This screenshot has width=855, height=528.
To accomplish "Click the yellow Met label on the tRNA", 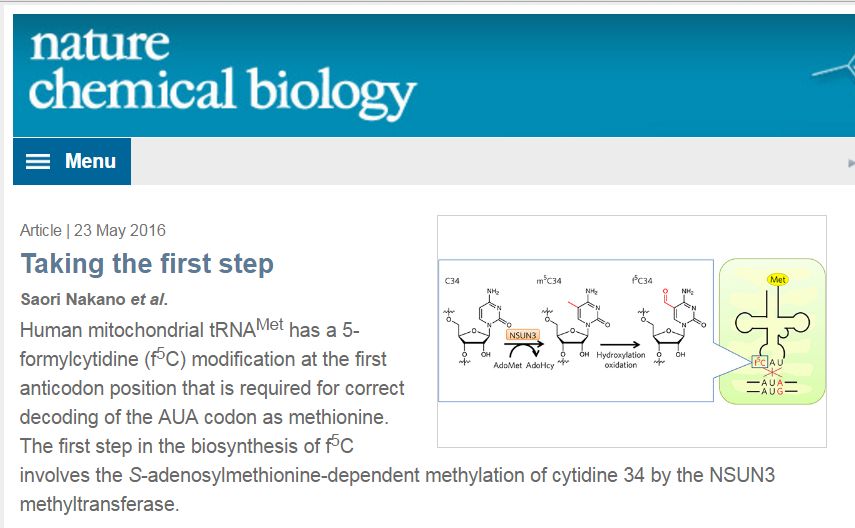I will tap(778, 280).
